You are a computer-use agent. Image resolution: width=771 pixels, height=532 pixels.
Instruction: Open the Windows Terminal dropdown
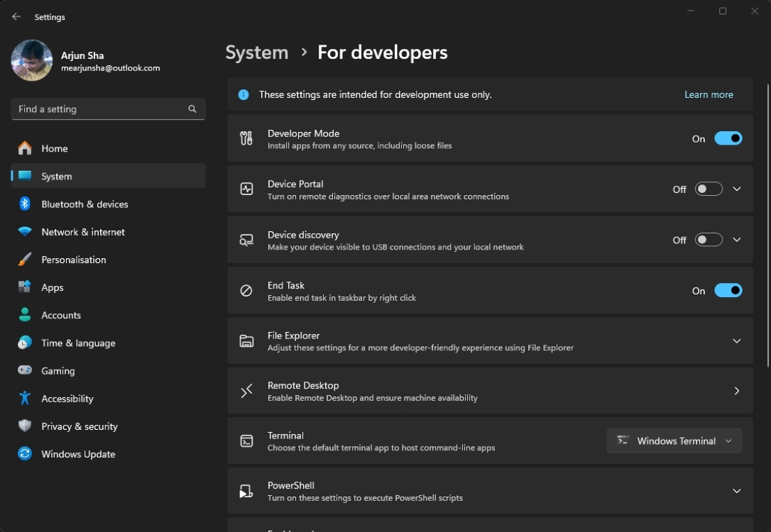pyautogui.click(x=673, y=440)
